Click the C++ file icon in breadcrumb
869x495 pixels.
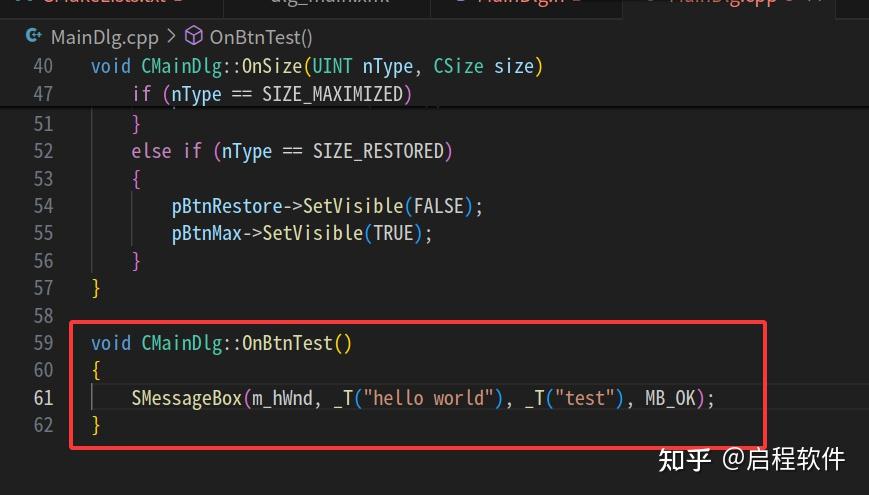pyautogui.click(x=33, y=36)
